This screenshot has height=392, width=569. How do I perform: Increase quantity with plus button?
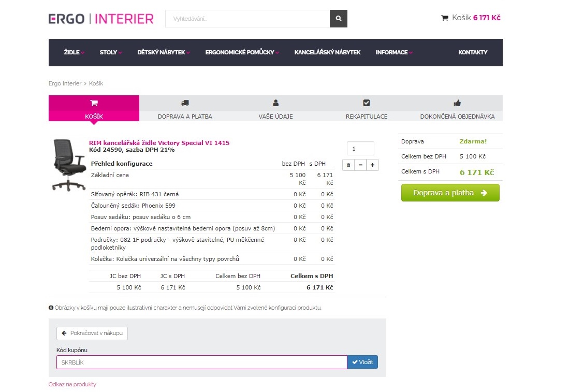point(372,165)
